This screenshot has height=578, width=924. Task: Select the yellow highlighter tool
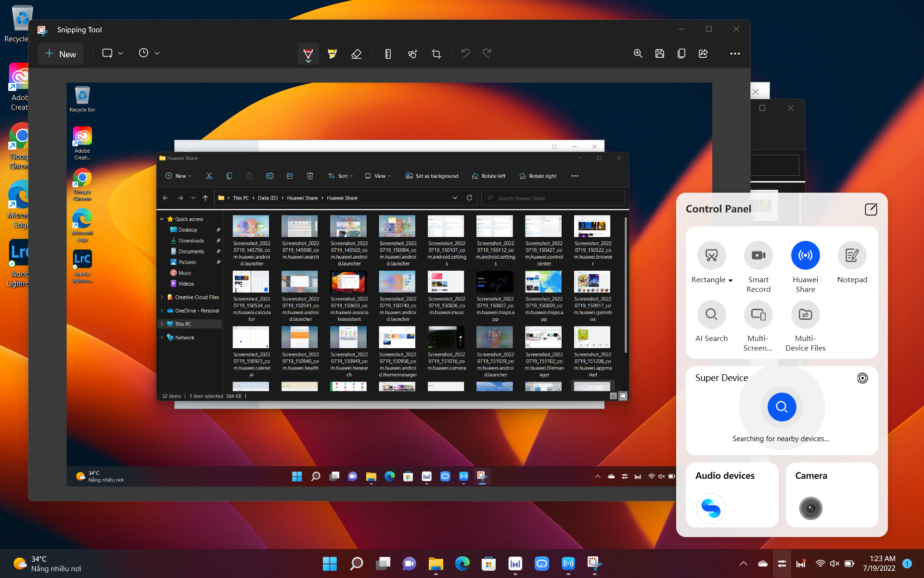pyautogui.click(x=332, y=54)
